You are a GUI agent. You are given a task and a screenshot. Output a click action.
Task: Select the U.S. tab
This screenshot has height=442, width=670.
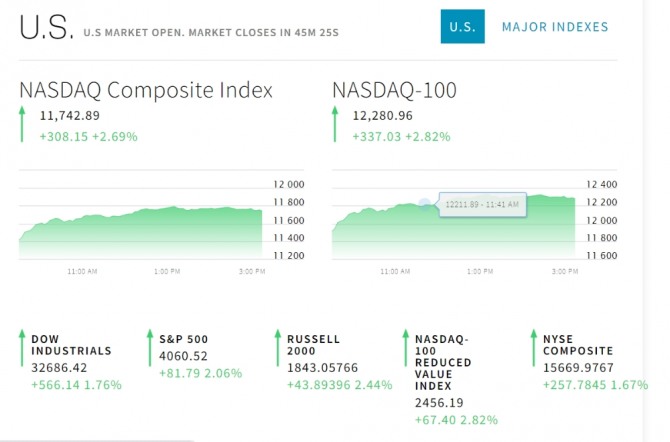[x=462, y=27]
